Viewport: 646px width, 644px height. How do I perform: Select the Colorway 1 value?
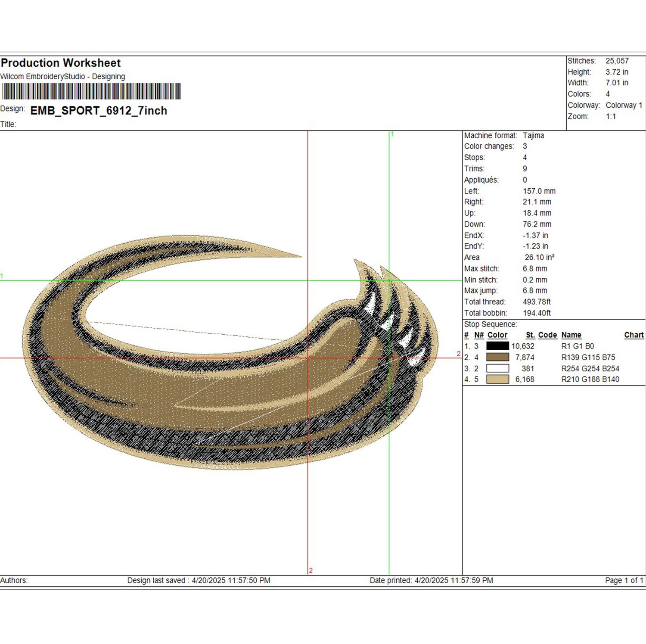[624, 105]
